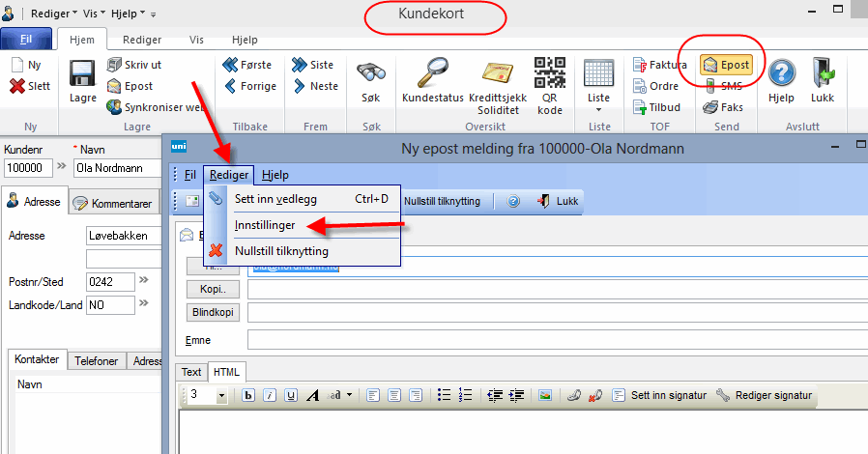Toggle bold formatting in email editor

(247, 395)
